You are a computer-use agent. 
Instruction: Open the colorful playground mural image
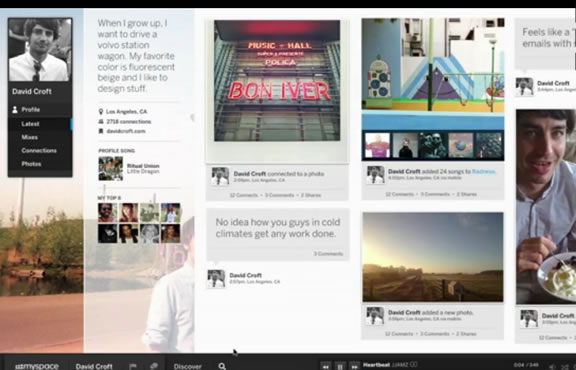[433, 64]
